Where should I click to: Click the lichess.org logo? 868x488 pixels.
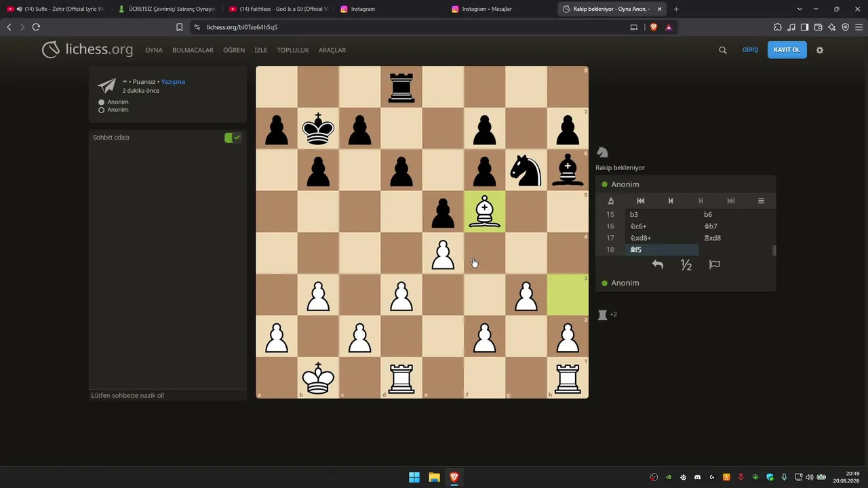click(87, 49)
